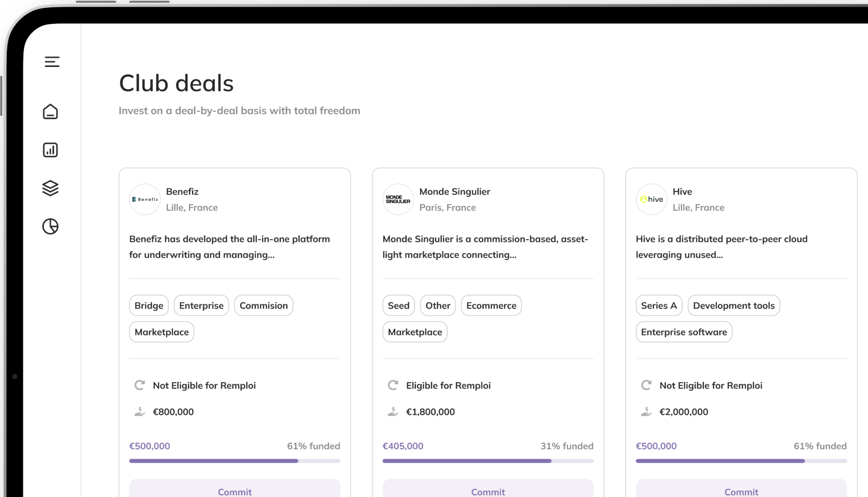The width and height of the screenshot is (868, 497).
Task: Select the Marketplace tag on Monde Singulier card
Action: 415,332
